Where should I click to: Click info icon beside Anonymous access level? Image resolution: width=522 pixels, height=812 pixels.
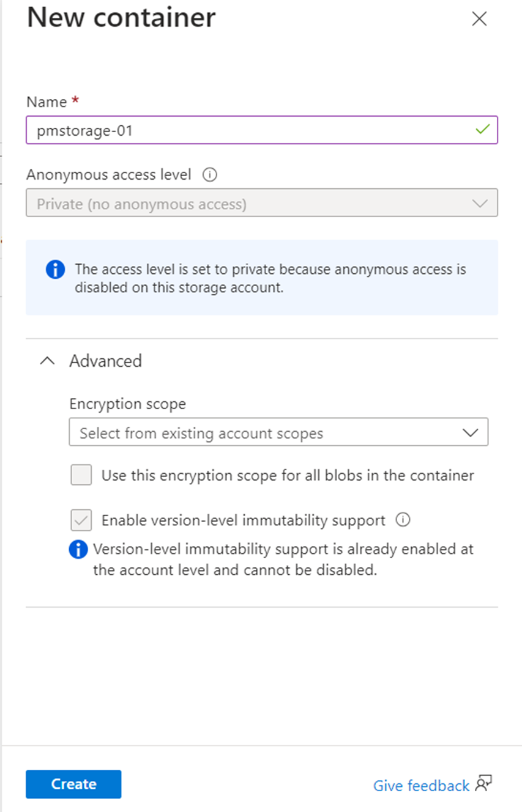pyautogui.click(x=209, y=175)
